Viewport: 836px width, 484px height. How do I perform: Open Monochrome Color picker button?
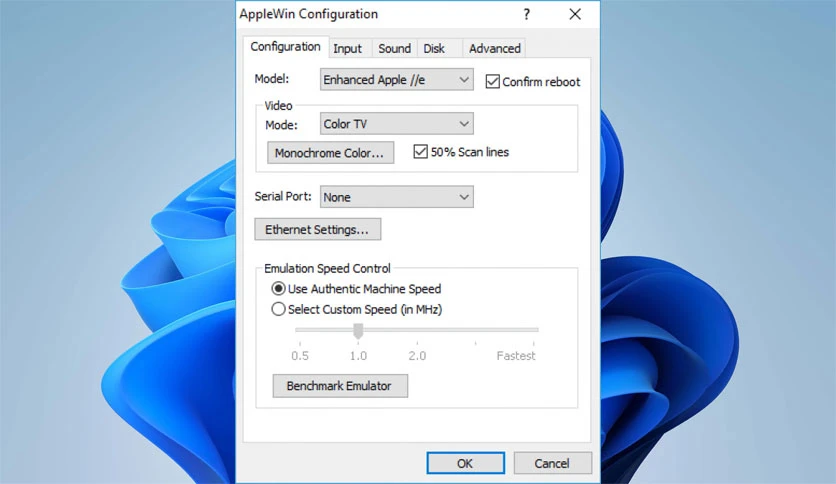(x=330, y=153)
